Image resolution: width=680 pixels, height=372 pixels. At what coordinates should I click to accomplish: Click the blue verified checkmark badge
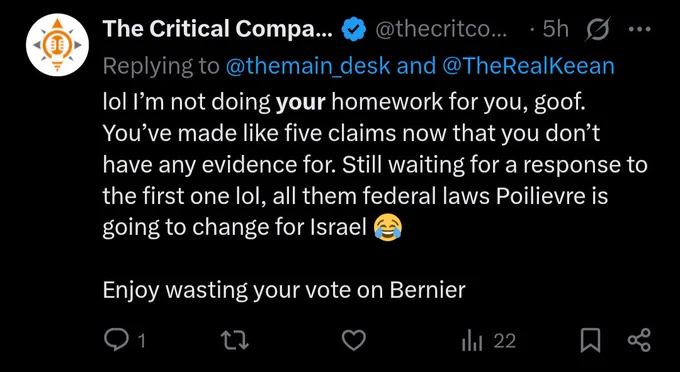pos(354,29)
